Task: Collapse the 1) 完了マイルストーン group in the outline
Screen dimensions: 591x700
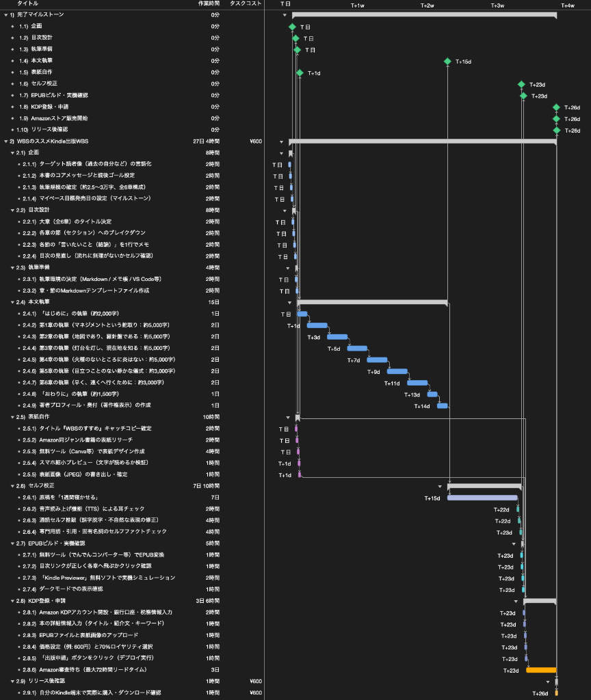Action: (x=5, y=15)
